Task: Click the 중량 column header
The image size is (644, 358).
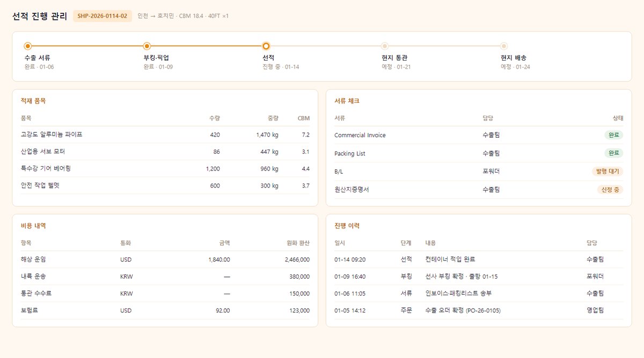Action: (273, 118)
